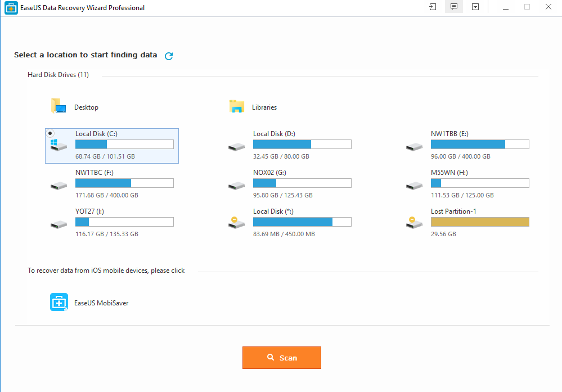562x392 pixels.
Task: Select the NW1TBB (E:) drive icon
Action: point(414,147)
